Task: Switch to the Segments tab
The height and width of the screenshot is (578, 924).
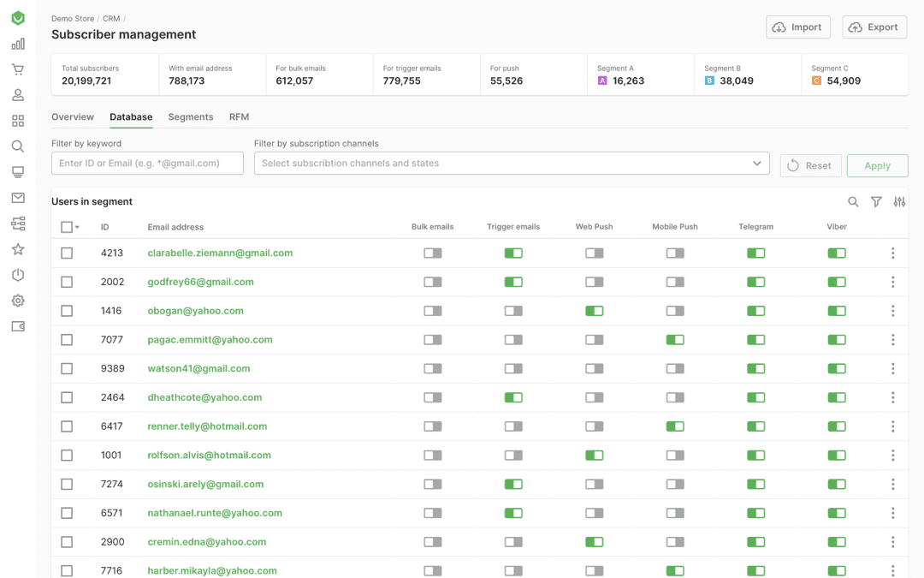Action: coord(190,117)
